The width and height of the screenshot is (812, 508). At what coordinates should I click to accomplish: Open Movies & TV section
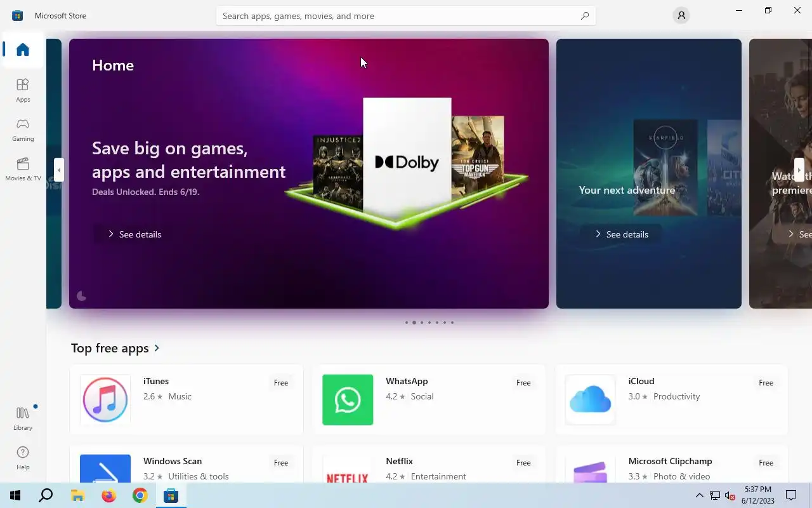coord(23,169)
